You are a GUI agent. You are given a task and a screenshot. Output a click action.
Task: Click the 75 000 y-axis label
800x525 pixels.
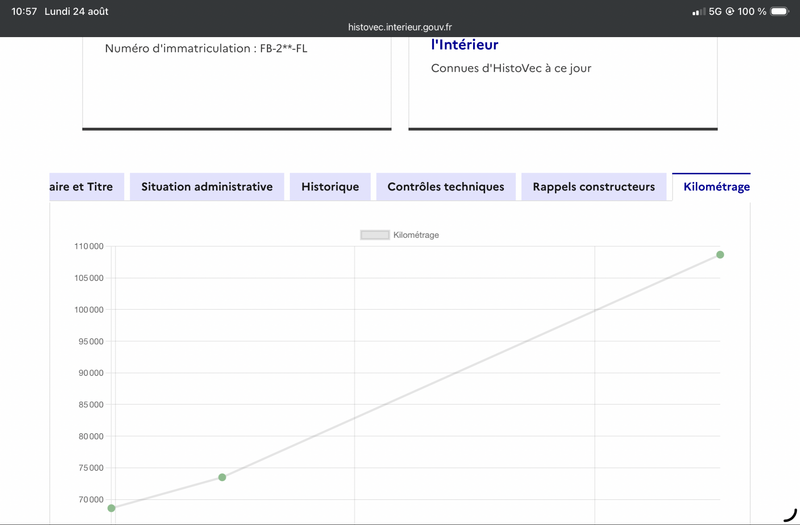coord(91,468)
